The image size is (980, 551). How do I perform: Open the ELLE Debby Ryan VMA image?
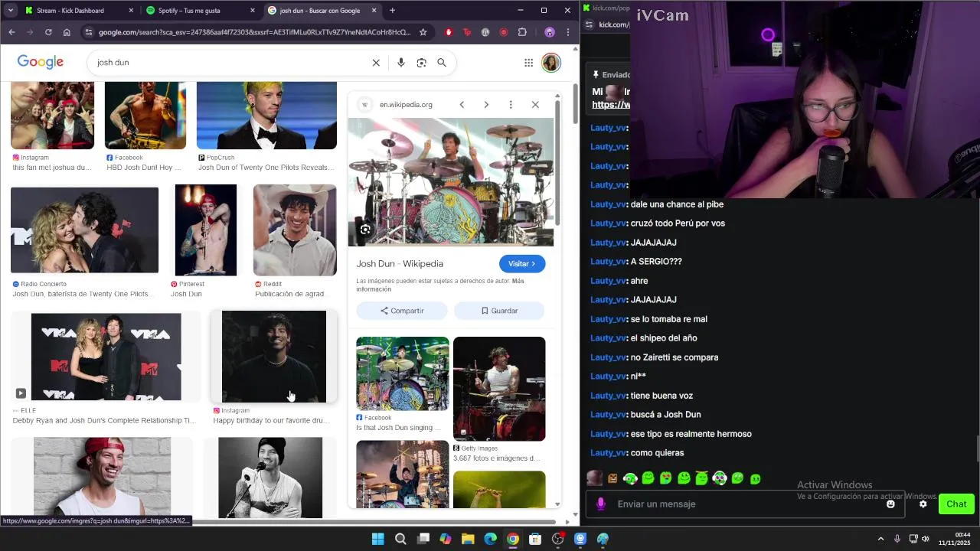pyautogui.click(x=106, y=357)
